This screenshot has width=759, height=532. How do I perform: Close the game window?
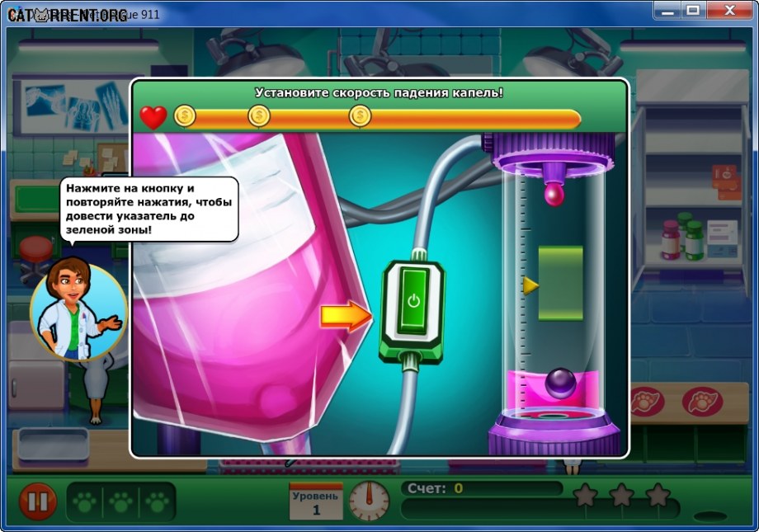pos(730,11)
